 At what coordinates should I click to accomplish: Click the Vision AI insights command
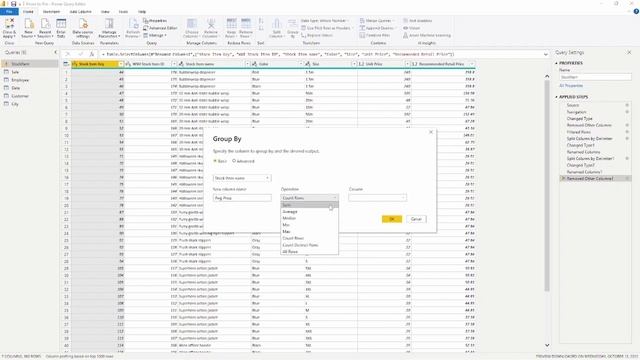pos(411,28)
